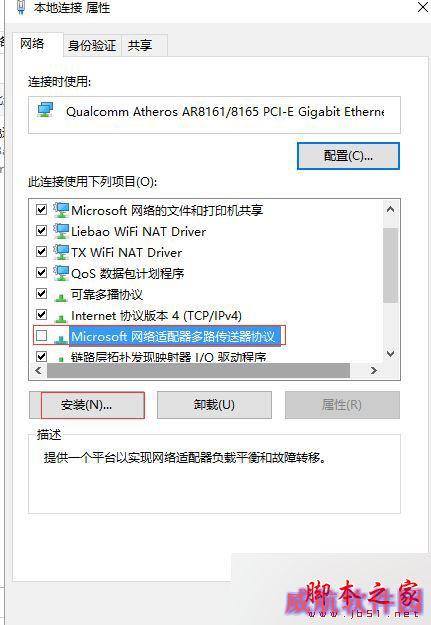Click the 安装(N)... button
The width and height of the screenshot is (431, 625).
tap(87, 405)
